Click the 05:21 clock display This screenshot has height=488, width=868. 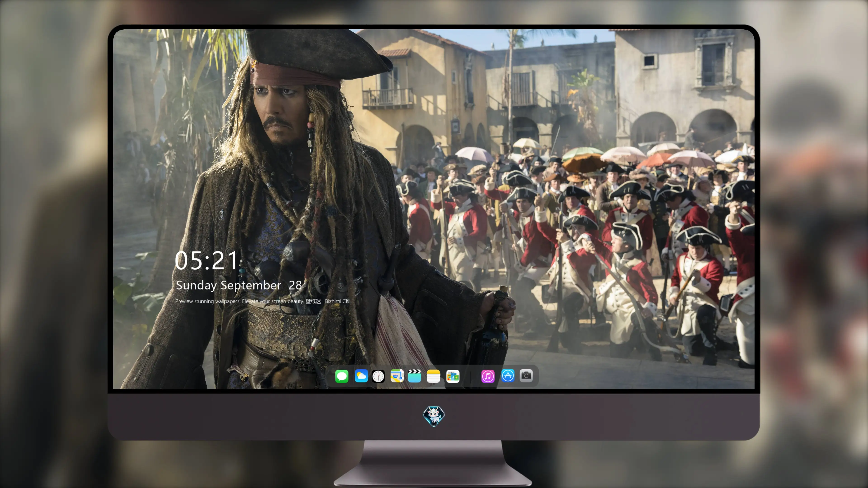click(x=206, y=261)
